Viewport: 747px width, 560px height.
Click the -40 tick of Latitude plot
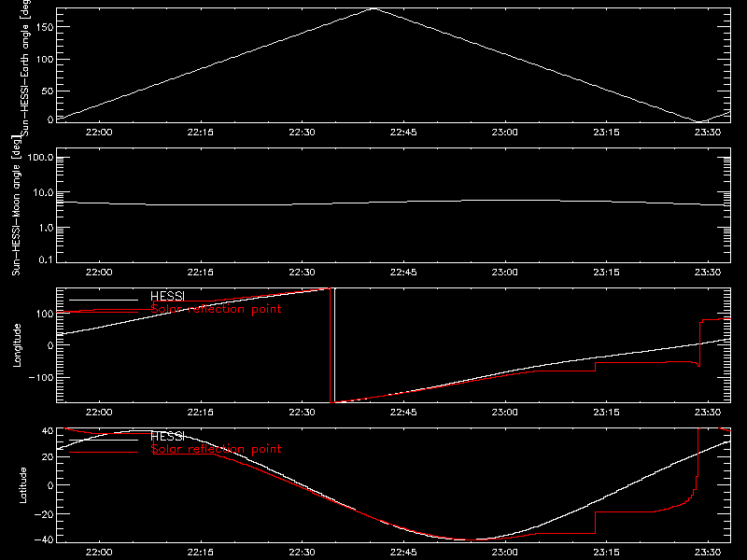(45, 540)
